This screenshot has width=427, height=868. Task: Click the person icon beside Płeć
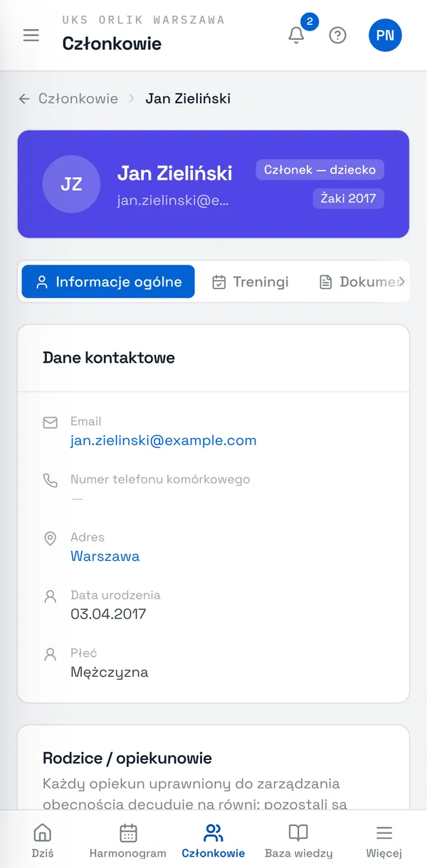tap(50, 654)
